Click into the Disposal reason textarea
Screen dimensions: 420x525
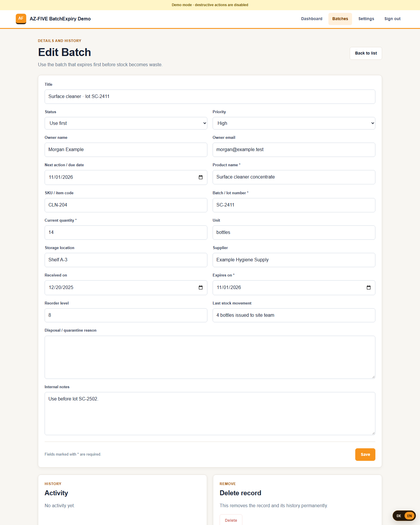[x=210, y=357]
